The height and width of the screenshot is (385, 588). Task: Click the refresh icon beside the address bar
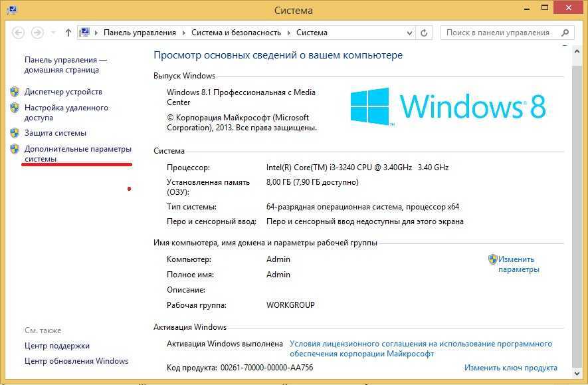[425, 32]
